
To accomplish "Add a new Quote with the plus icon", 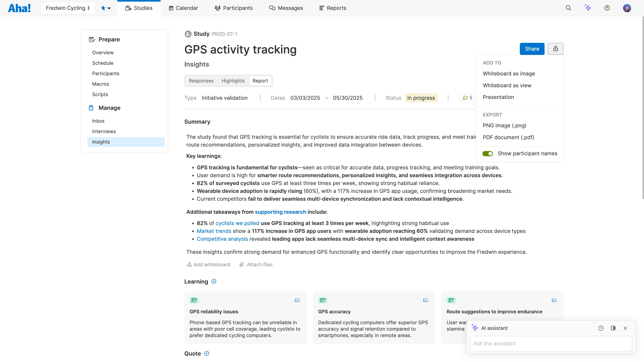I will (x=207, y=353).
